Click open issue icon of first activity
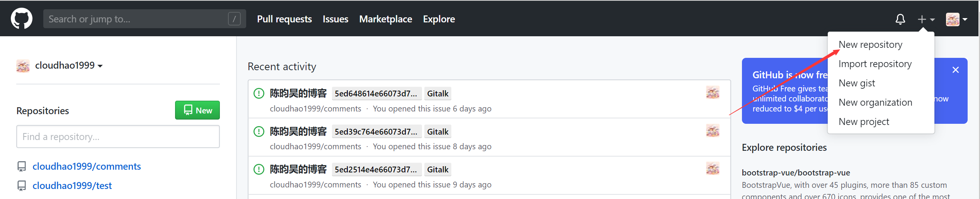 point(259,93)
